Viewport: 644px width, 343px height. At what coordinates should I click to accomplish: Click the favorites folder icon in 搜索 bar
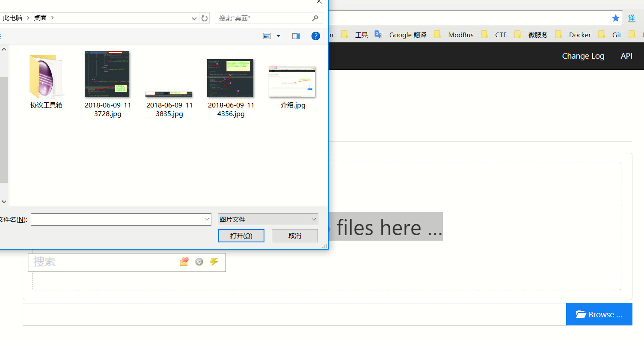pyautogui.click(x=184, y=262)
